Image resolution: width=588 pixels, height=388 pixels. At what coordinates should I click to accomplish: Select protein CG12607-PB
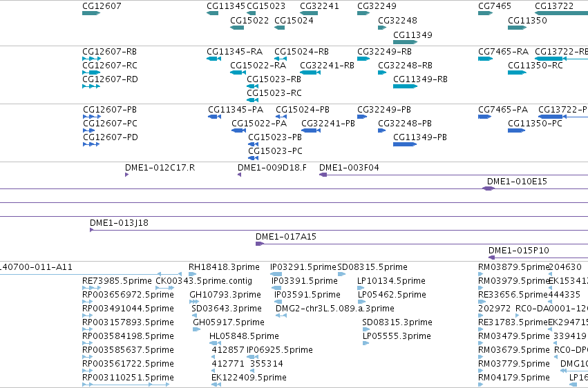click(x=92, y=117)
